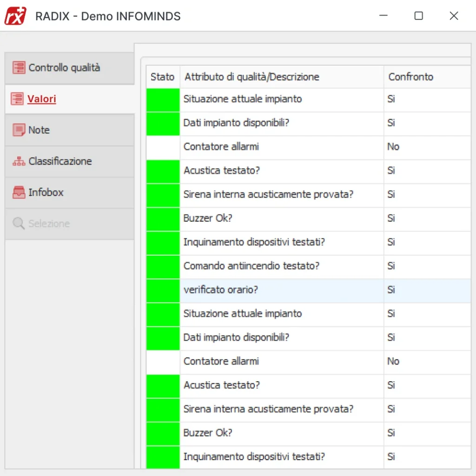Toggle the green status for Acustica testato?

point(163,171)
